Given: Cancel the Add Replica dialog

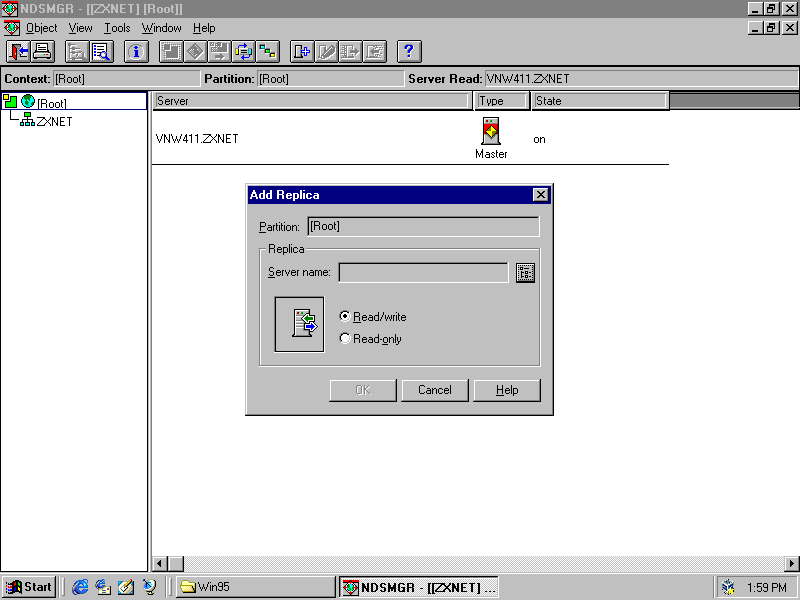Looking at the screenshot, I should click(435, 390).
